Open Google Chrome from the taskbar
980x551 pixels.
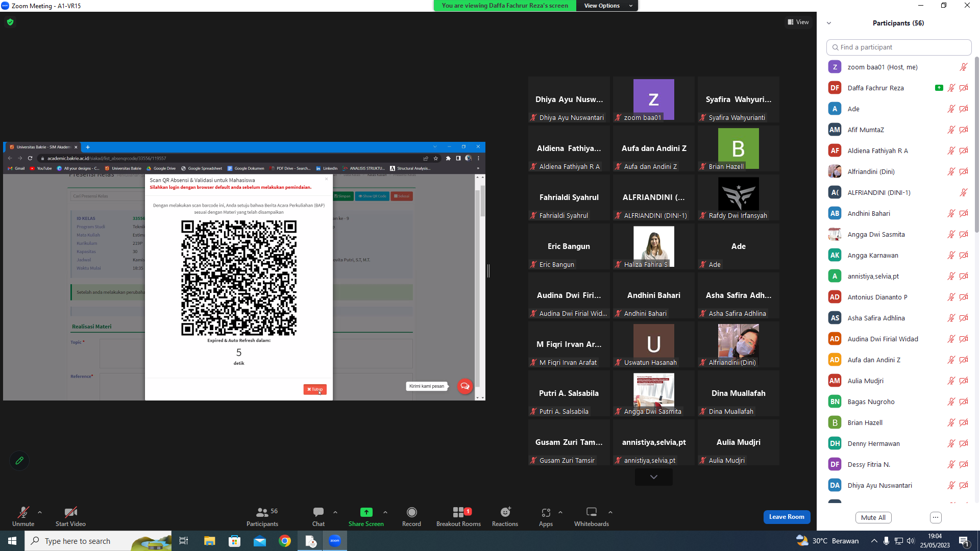285,541
